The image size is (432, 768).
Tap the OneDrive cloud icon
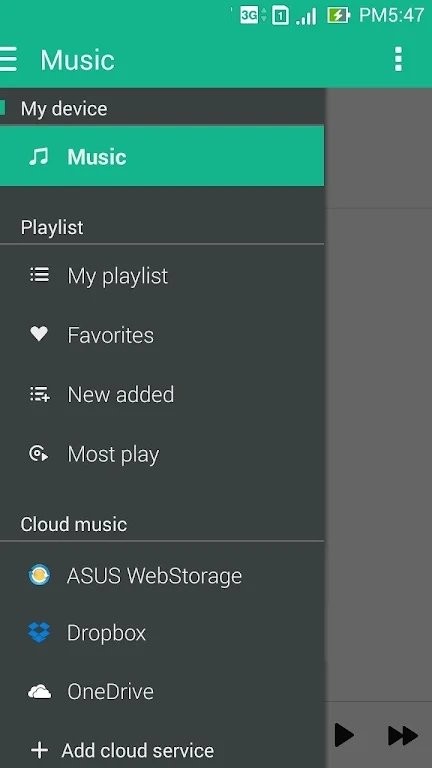[x=39, y=692]
